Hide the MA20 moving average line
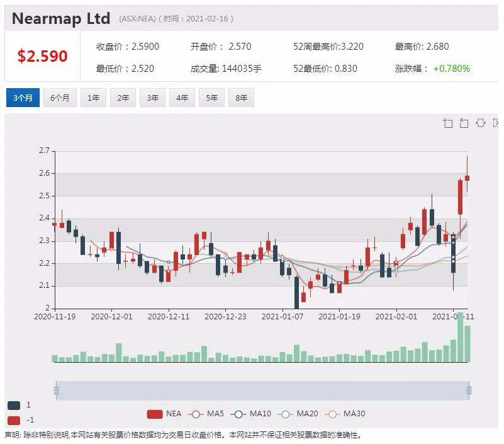 (298, 414)
